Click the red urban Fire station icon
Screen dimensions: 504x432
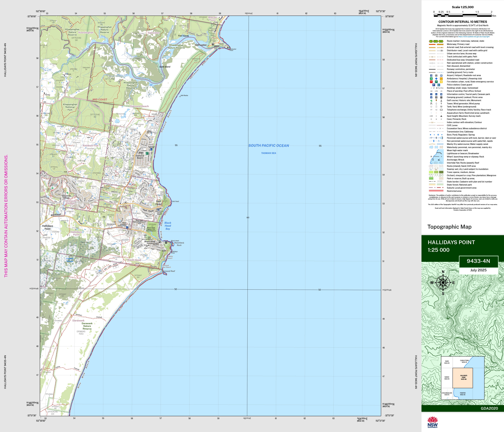(431, 82)
